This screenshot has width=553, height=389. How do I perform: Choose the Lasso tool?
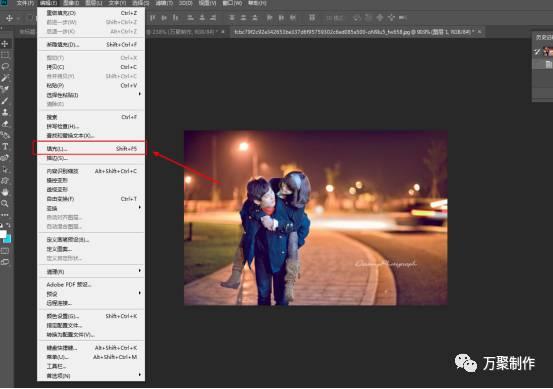click(x=5, y=66)
